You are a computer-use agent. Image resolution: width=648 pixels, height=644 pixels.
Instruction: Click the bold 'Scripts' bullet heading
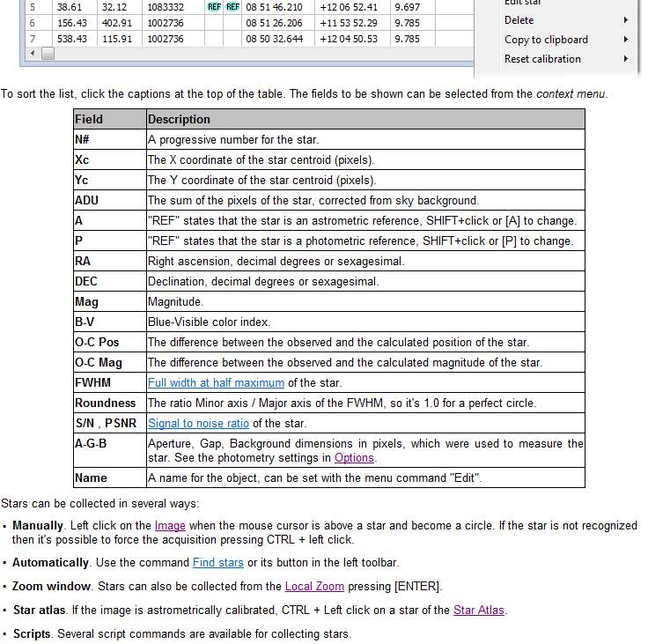(x=32, y=634)
